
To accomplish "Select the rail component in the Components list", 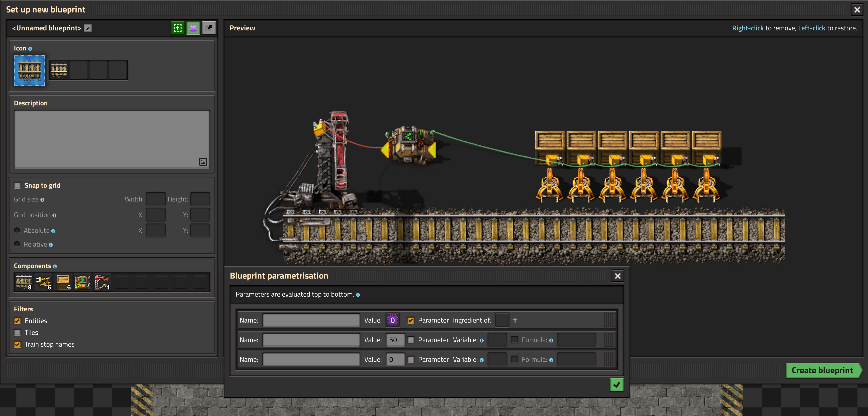I will (24, 282).
